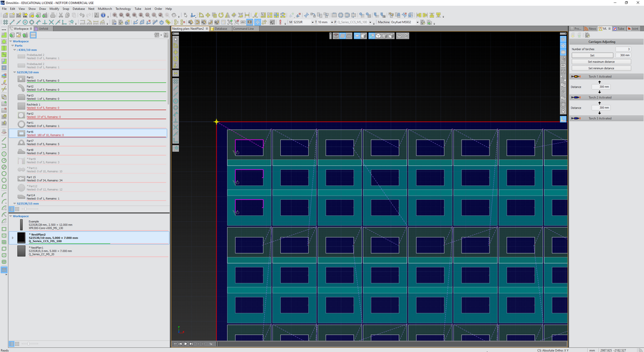Image resolution: width=644 pixels, height=352 pixels.
Task: Click the red exclamation warning icon
Action: (280, 21)
